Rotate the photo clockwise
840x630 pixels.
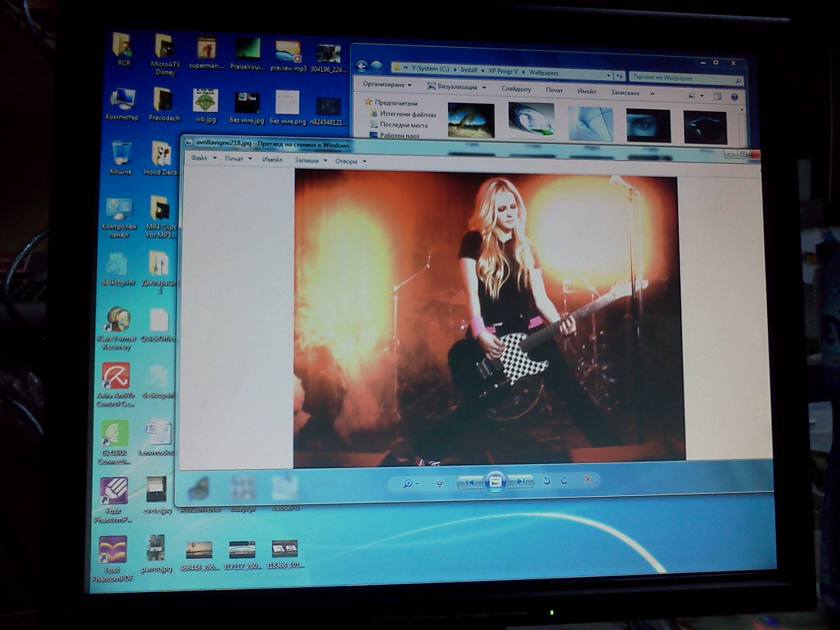tap(564, 480)
